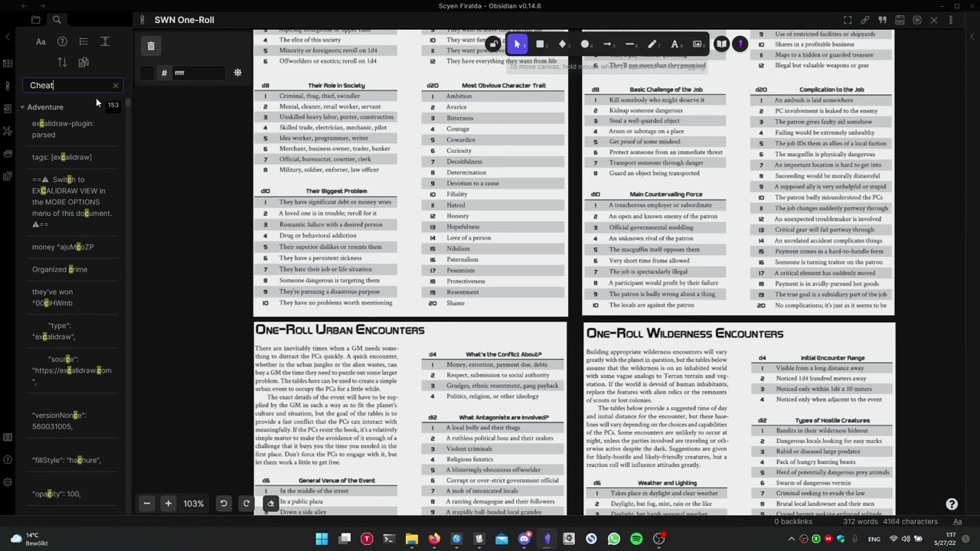The width and height of the screenshot is (980, 551).
Task: Open the '"fillStyle": "hachure",' match
Action: click(x=67, y=460)
